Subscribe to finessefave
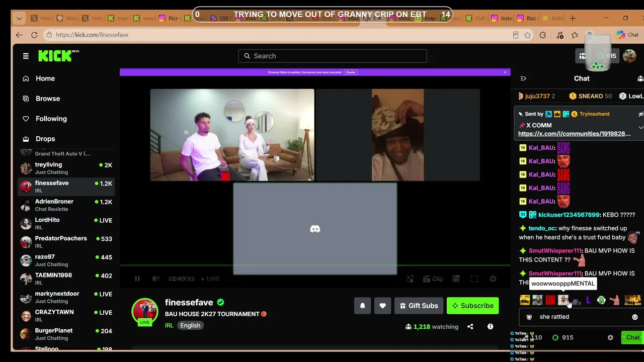This screenshot has height=362, width=644. click(472, 306)
